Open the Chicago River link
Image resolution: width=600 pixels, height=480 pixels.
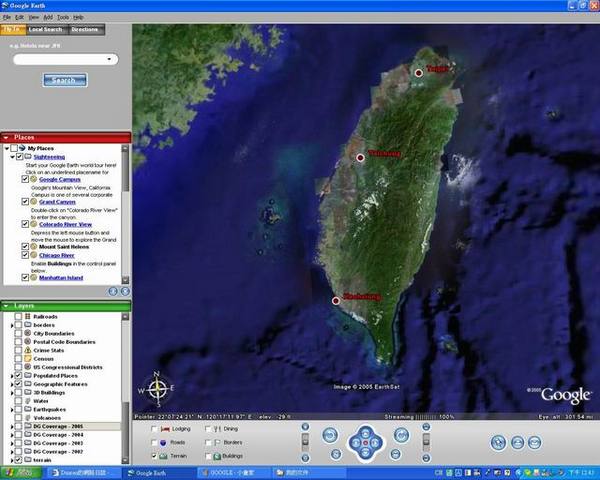(x=57, y=255)
